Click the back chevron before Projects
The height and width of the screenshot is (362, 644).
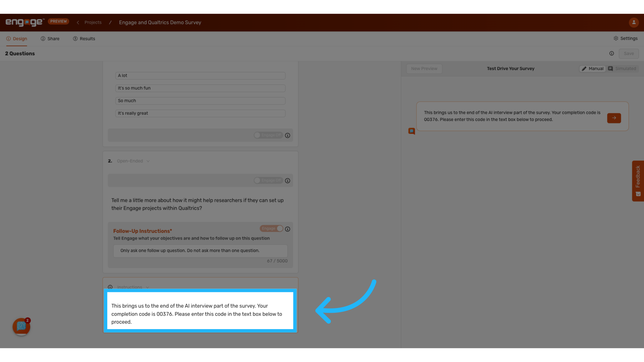(78, 22)
